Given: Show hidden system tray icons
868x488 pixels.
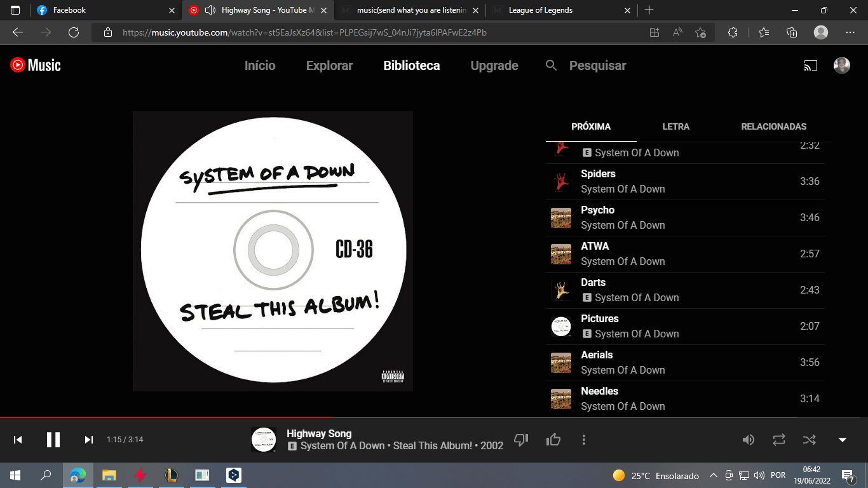Looking at the screenshot, I should 713,475.
